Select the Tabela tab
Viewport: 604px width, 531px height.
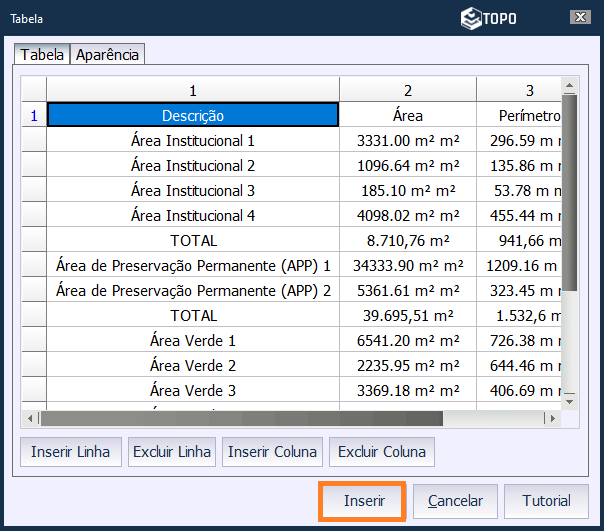pyautogui.click(x=42, y=55)
